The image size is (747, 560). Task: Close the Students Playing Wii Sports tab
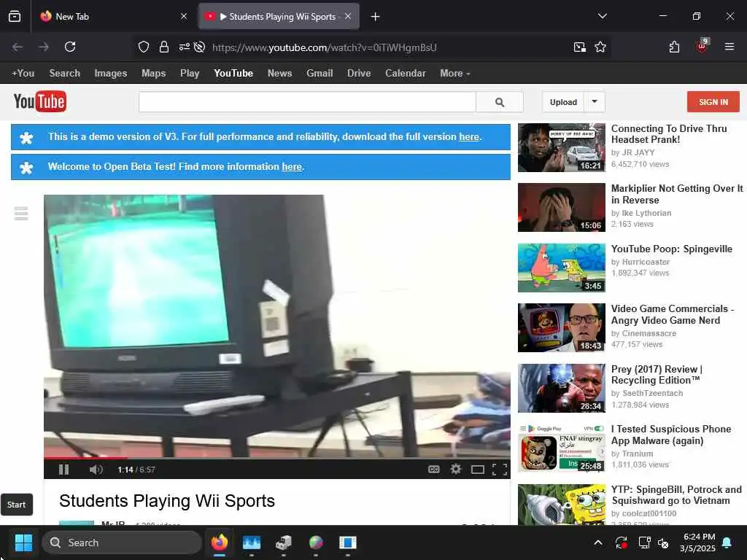(x=348, y=16)
